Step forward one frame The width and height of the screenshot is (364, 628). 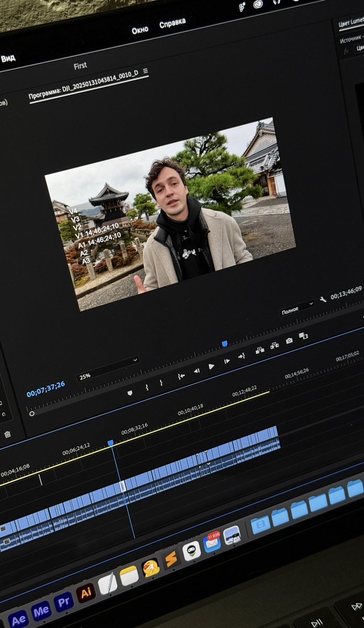[x=227, y=361]
